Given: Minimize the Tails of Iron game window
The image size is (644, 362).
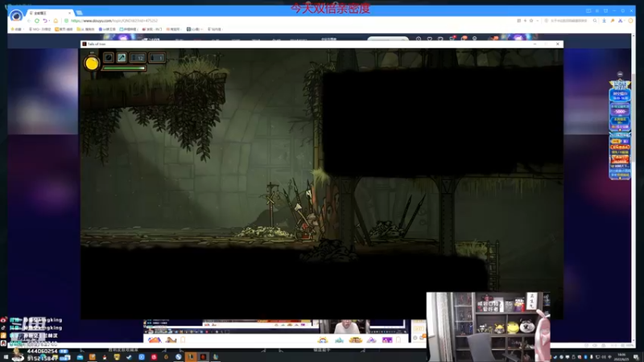Looking at the screenshot, I should tap(535, 44).
